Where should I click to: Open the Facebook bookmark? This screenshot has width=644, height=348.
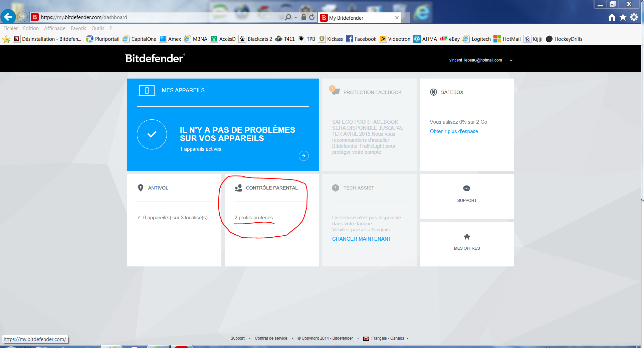click(361, 39)
